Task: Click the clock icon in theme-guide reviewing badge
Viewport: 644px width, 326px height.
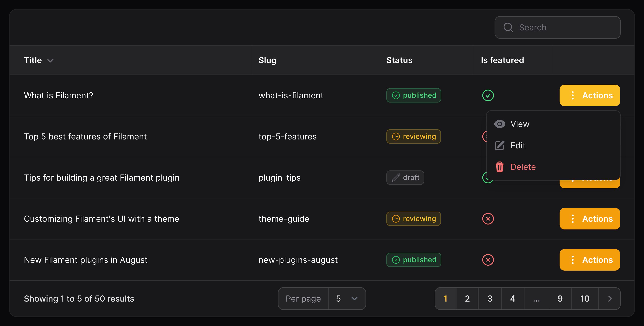Action: (396, 219)
